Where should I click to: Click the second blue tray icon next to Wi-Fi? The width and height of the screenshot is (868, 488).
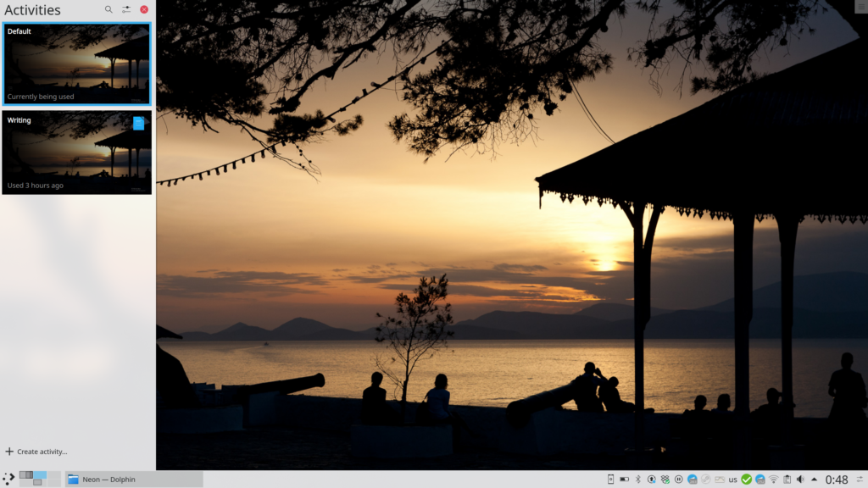pos(760,480)
